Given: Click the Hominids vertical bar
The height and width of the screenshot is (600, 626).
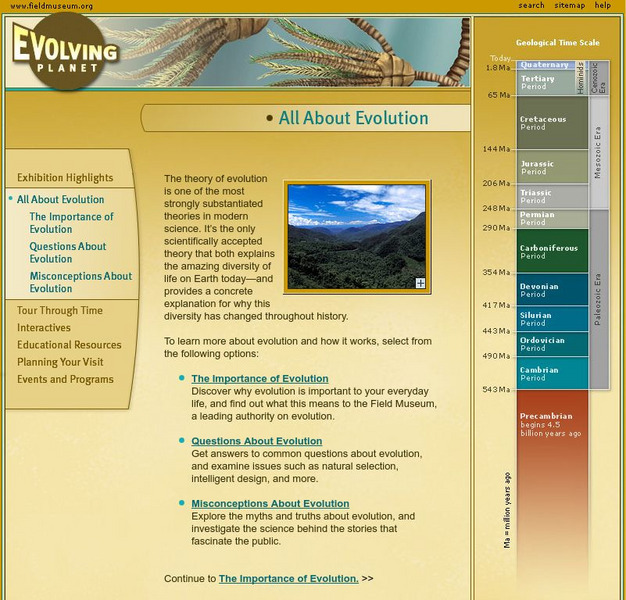Looking at the screenshot, I should click(581, 78).
